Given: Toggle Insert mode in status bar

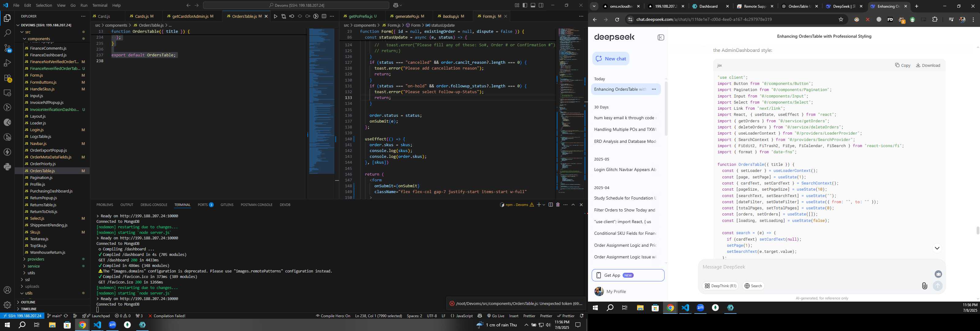Looking at the screenshot, I should (x=514, y=316).
